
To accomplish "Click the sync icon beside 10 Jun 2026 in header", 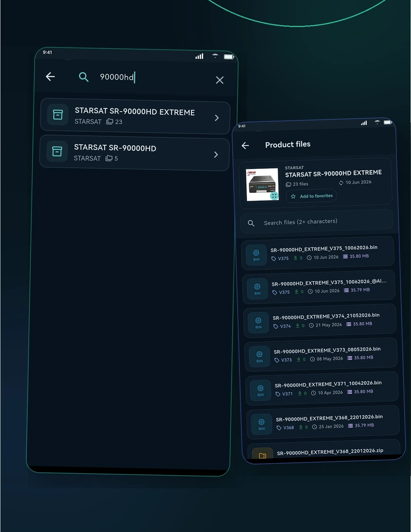I will tap(341, 183).
